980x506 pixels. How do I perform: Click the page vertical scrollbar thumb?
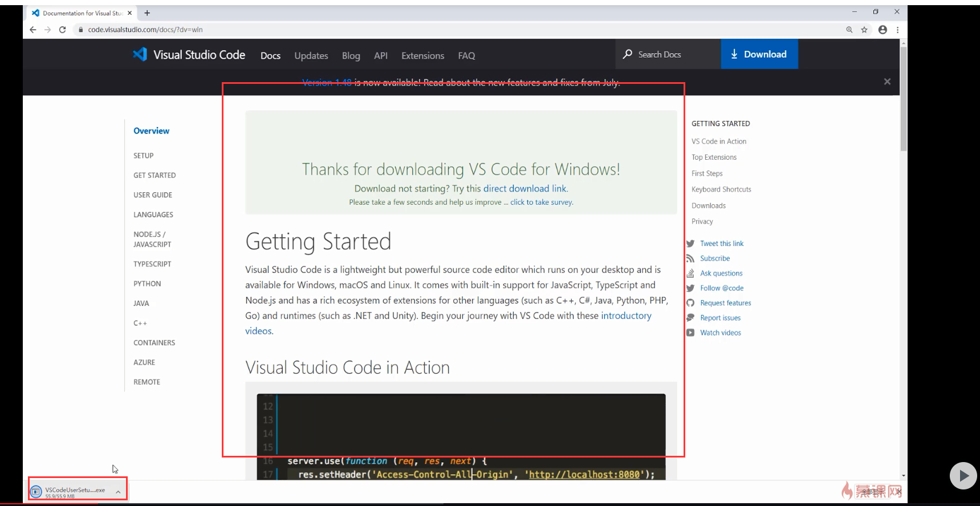904,99
